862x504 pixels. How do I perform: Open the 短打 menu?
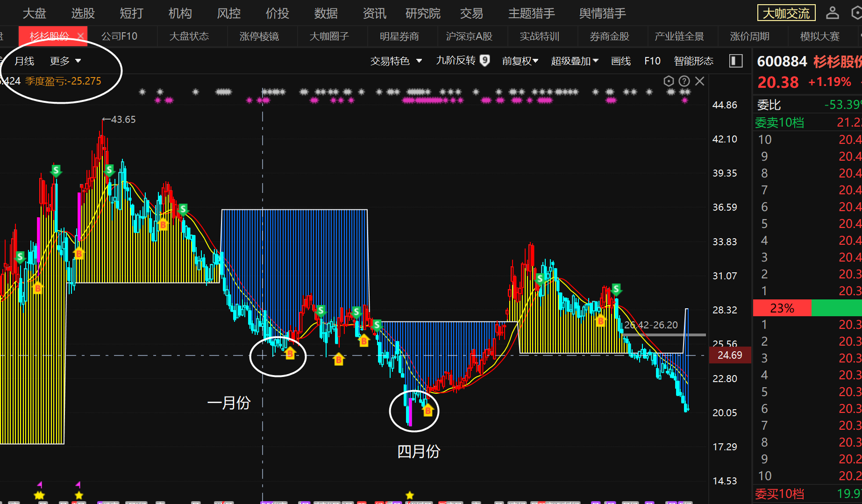pos(132,13)
